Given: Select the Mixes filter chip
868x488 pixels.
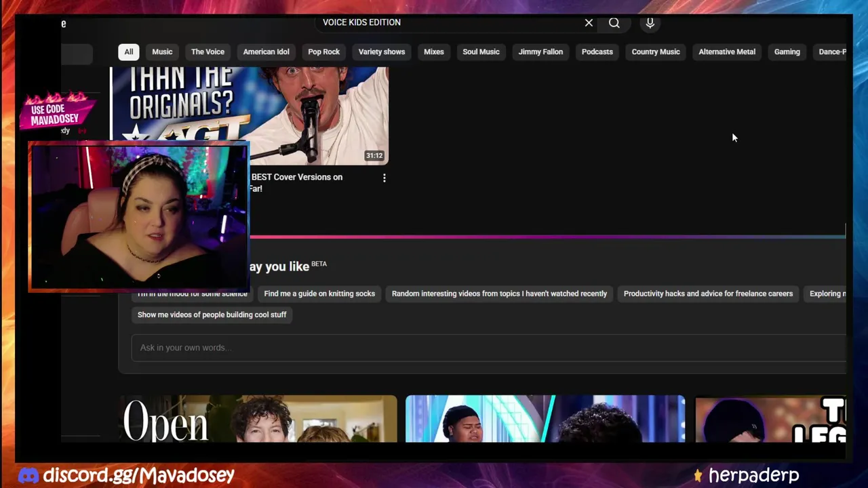Looking at the screenshot, I should (x=434, y=52).
